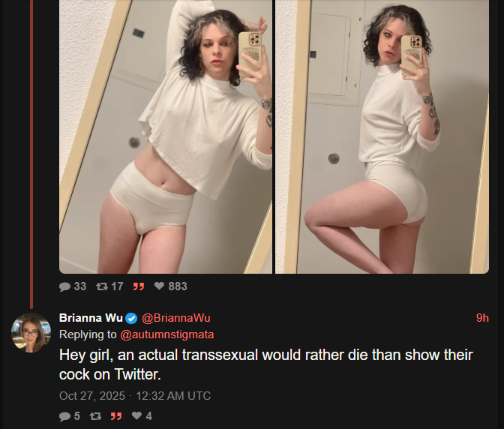Image resolution: width=504 pixels, height=429 pixels.
Task: Click the red quote icon under the reply
Action: tap(116, 416)
